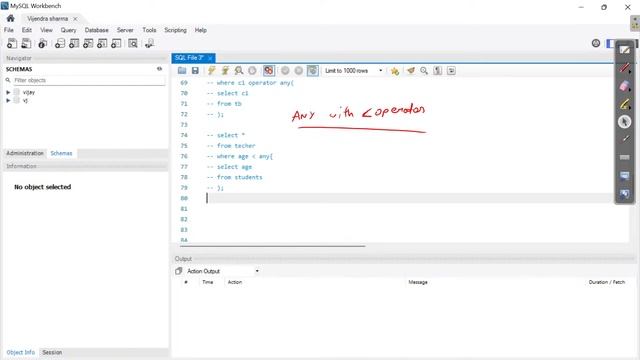Screen dimensions: 640x360
Task: Save the script with the floppy icon
Action: 195,71
